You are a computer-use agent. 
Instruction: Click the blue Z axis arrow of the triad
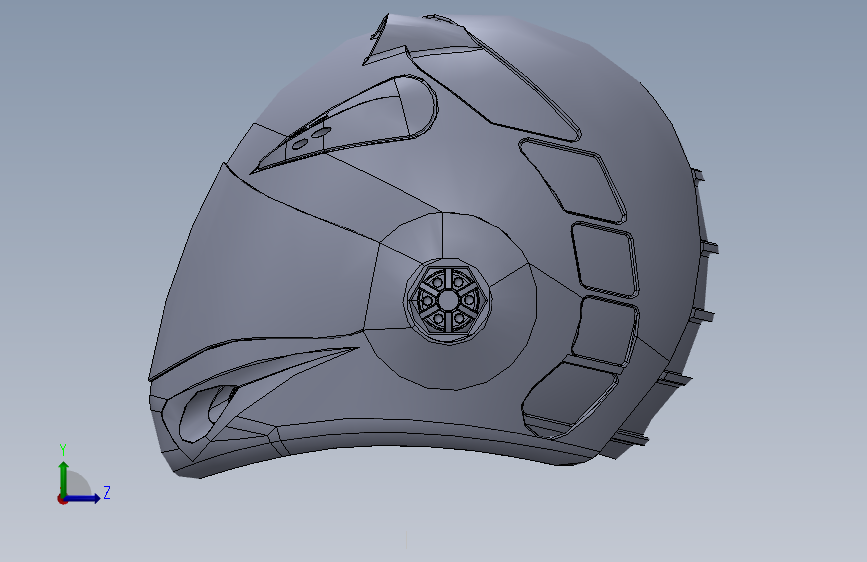point(83,498)
